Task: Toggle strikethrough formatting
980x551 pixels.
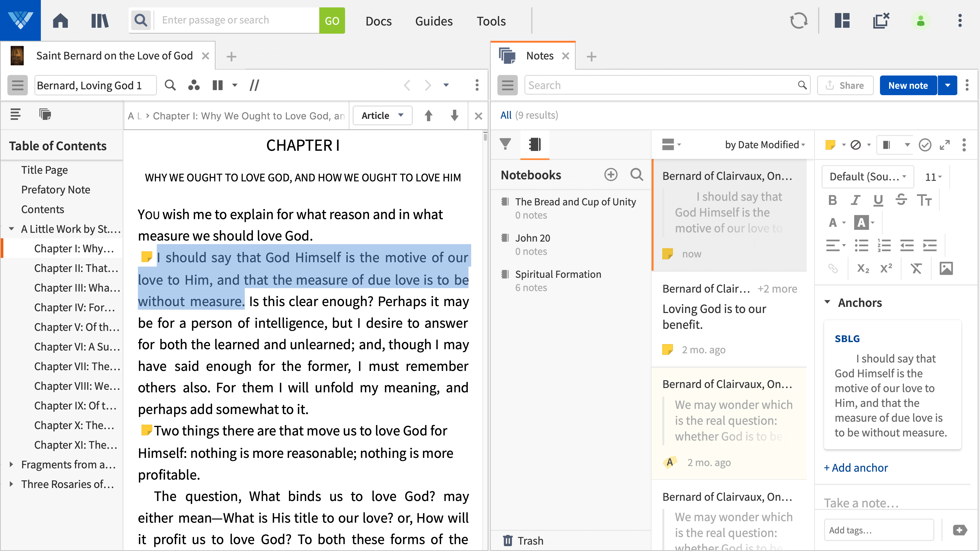Action: click(901, 200)
